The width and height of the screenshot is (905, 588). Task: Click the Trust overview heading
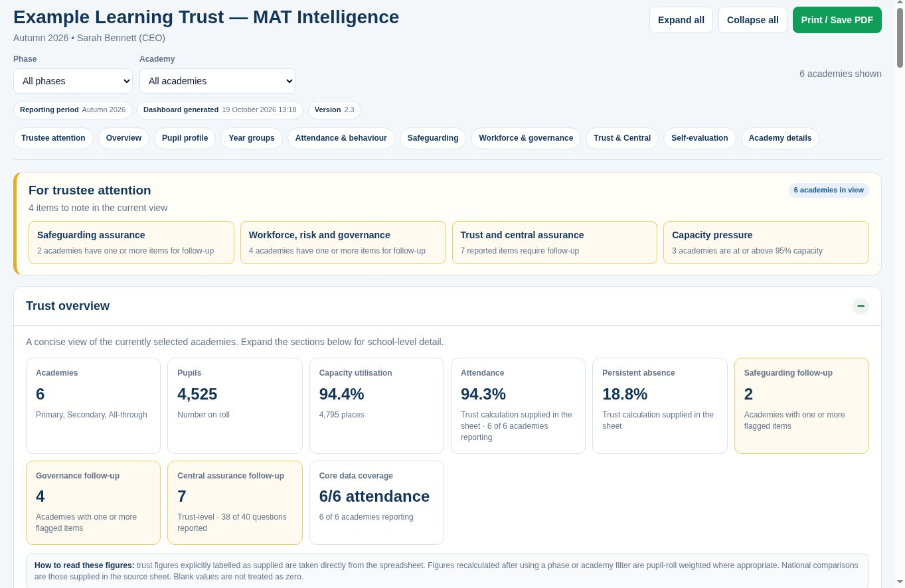[x=68, y=306]
